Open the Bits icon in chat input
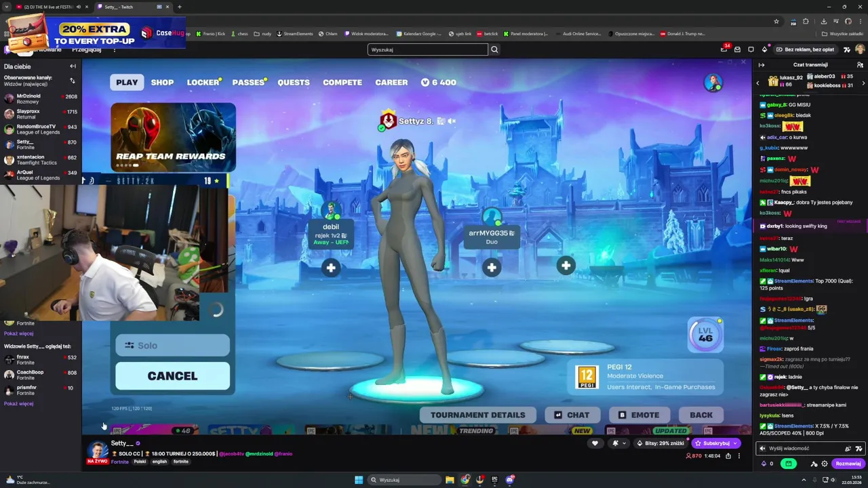The height and width of the screenshot is (488, 868). [x=848, y=449]
